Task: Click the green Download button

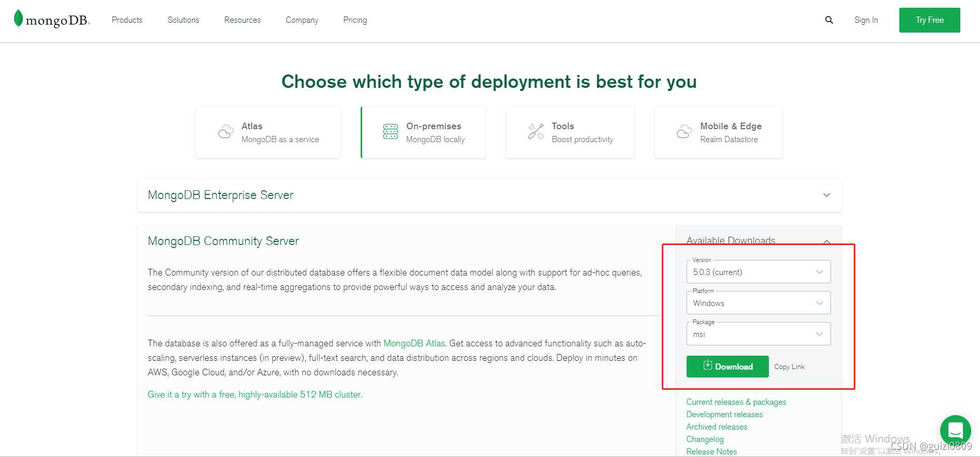Action: (x=727, y=367)
